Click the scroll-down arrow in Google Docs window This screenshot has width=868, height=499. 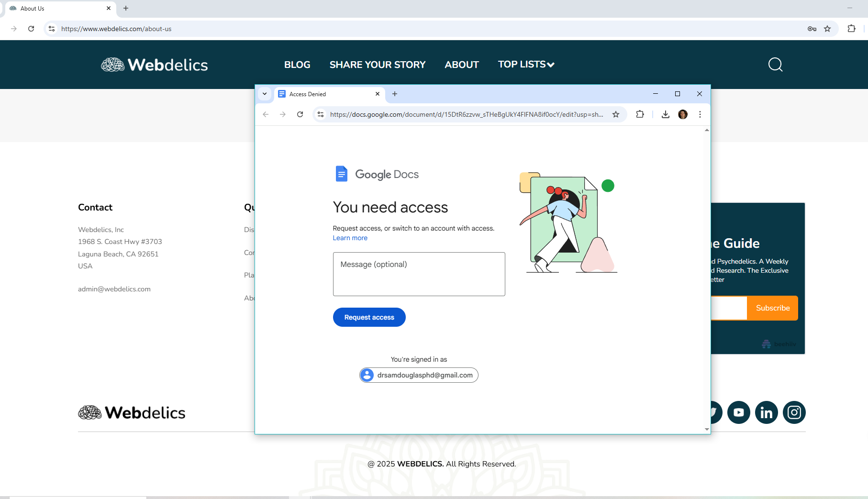click(x=707, y=429)
